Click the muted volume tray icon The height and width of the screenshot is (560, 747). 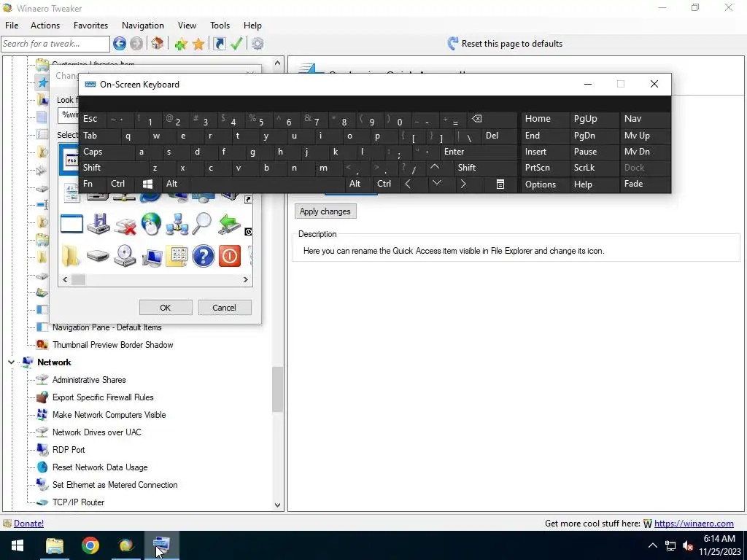pyautogui.click(x=687, y=545)
